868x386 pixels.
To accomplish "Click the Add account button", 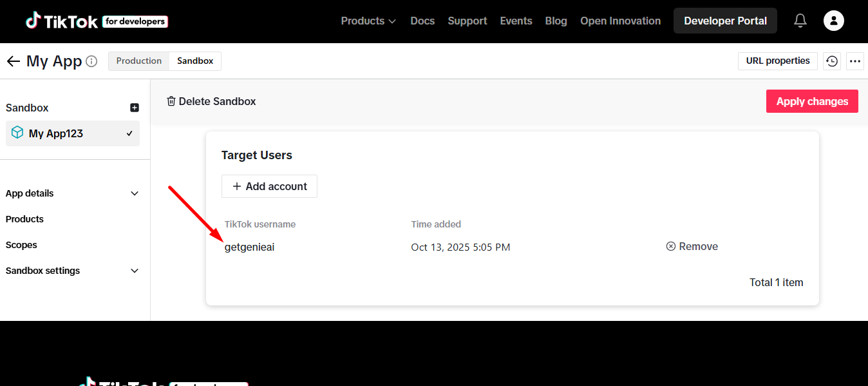I will pos(269,186).
